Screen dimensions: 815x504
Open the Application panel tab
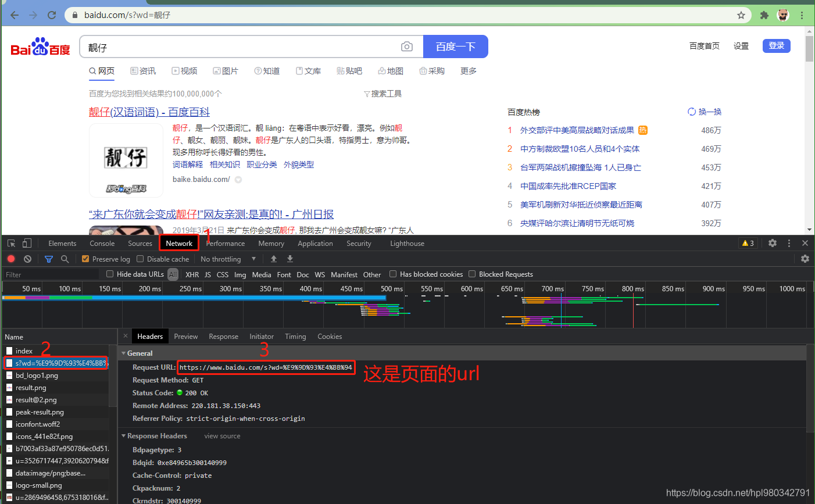[x=315, y=243]
